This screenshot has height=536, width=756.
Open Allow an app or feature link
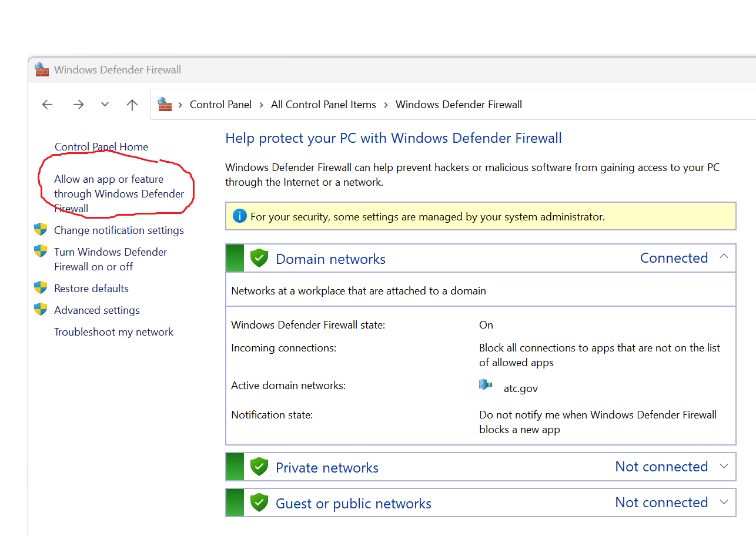(119, 193)
